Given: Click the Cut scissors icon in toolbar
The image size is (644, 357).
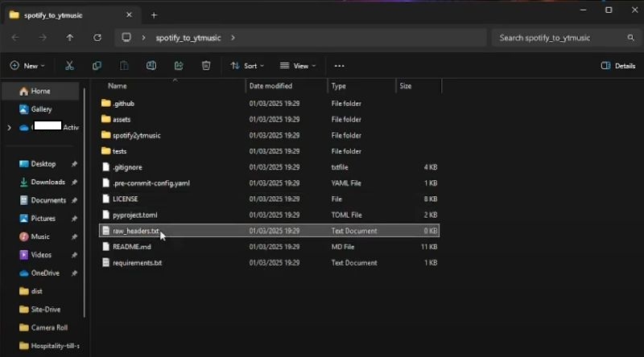Looking at the screenshot, I should (69, 66).
